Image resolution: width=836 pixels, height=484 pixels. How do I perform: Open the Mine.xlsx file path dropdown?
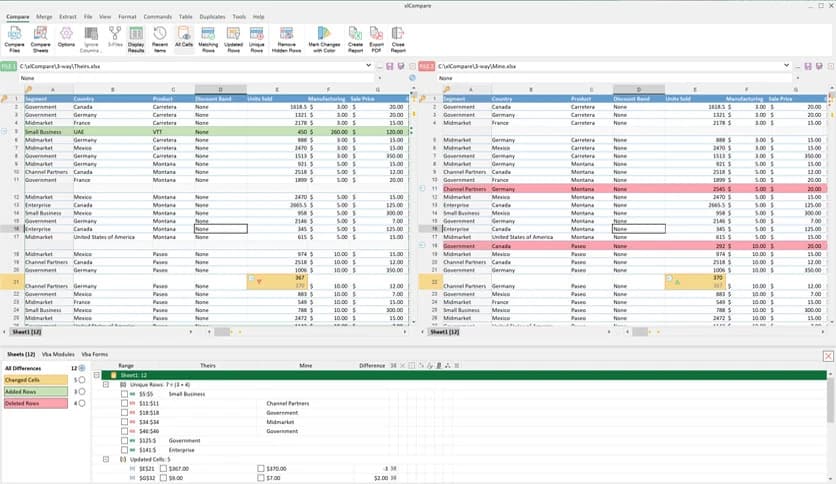point(786,66)
